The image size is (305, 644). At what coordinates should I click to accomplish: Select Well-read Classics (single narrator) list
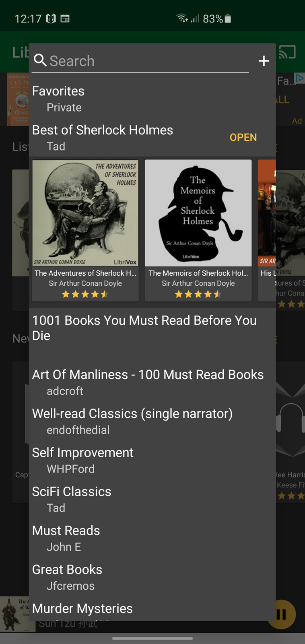(x=152, y=421)
